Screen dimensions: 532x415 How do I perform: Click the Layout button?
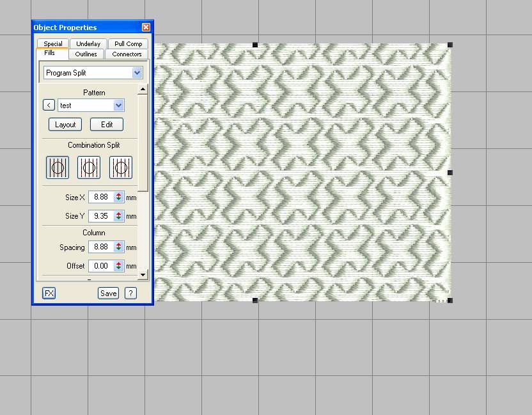pyautogui.click(x=65, y=125)
